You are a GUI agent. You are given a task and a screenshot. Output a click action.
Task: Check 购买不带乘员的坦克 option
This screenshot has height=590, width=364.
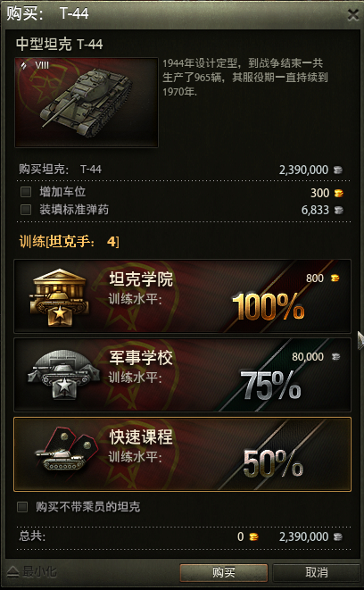[x=22, y=507]
